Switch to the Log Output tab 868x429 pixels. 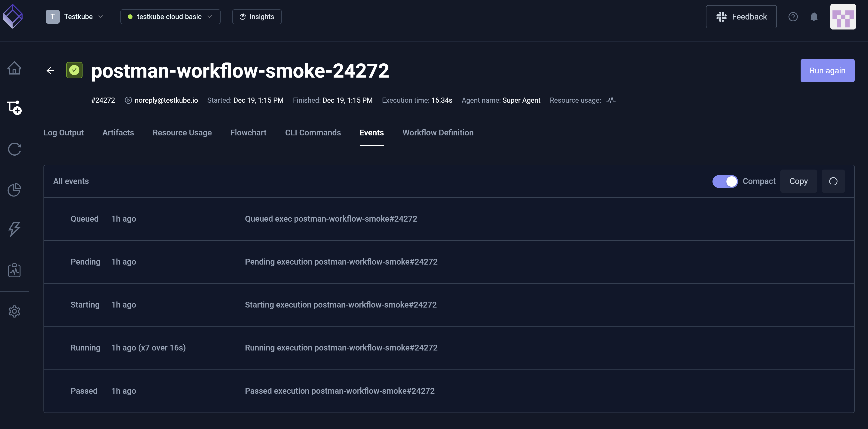pyautogui.click(x=63, y=133)
